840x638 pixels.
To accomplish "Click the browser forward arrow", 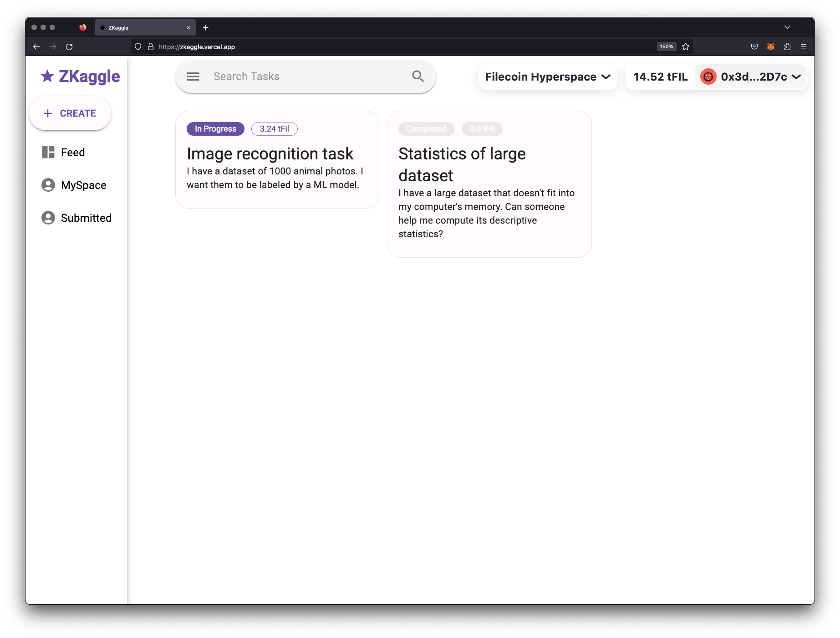I will (53, 46).
